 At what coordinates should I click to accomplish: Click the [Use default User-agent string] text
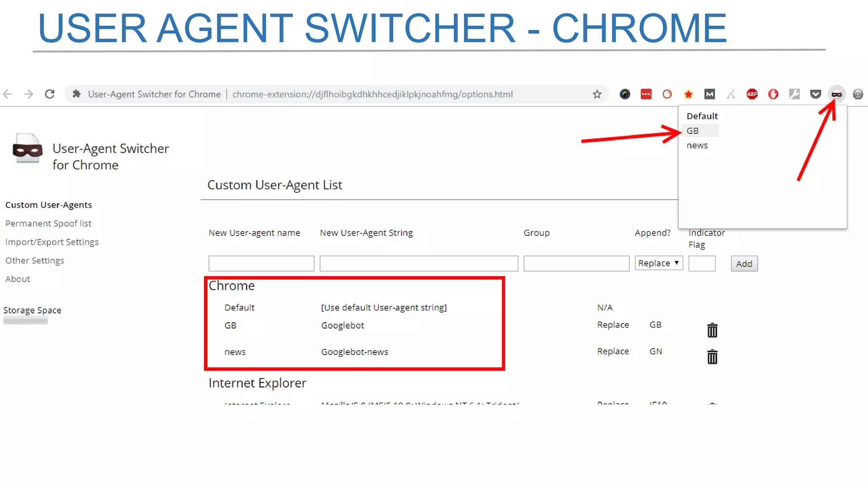point(384,308)
